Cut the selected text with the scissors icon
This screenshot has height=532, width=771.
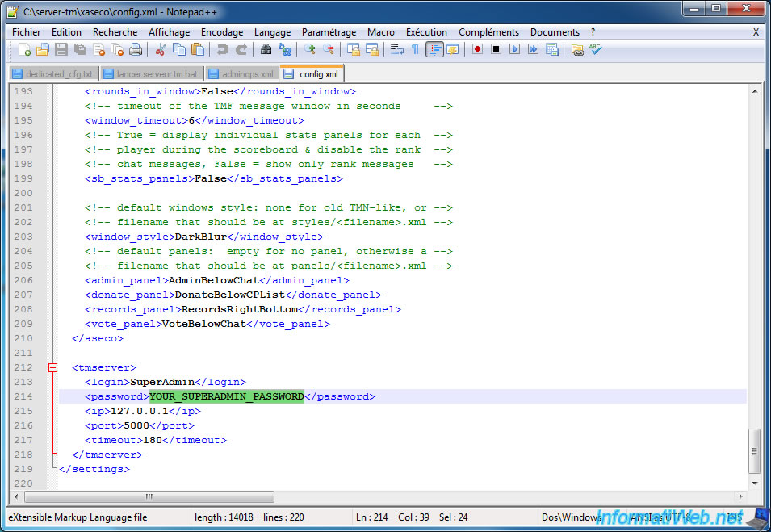coord(159,49)
